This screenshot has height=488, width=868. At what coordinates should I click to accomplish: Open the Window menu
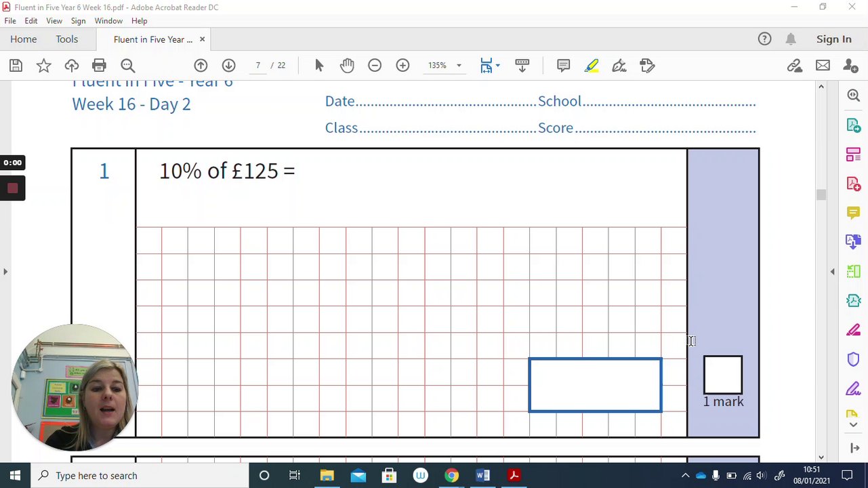108,21
